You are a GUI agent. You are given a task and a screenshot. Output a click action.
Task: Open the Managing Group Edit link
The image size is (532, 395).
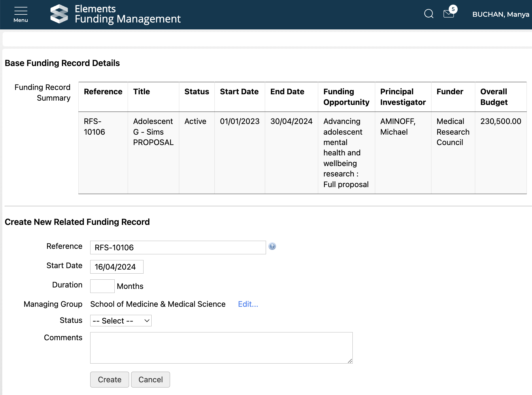(x=248, y=304)
